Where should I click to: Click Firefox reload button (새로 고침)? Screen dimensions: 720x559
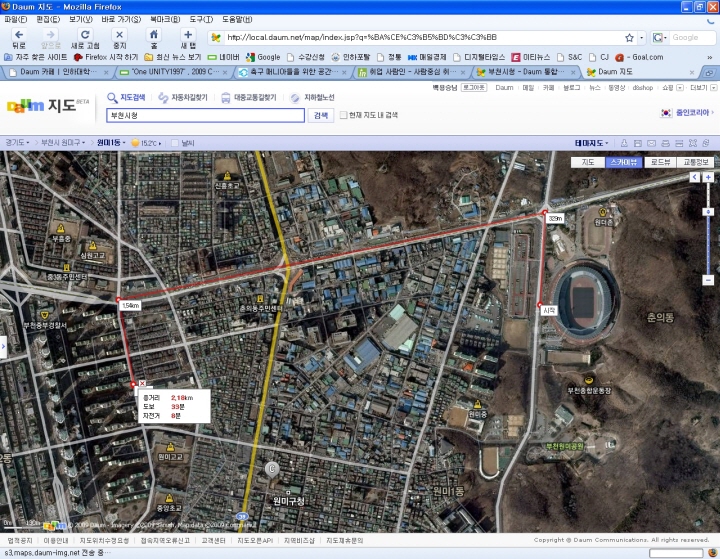tap(84, 38)
